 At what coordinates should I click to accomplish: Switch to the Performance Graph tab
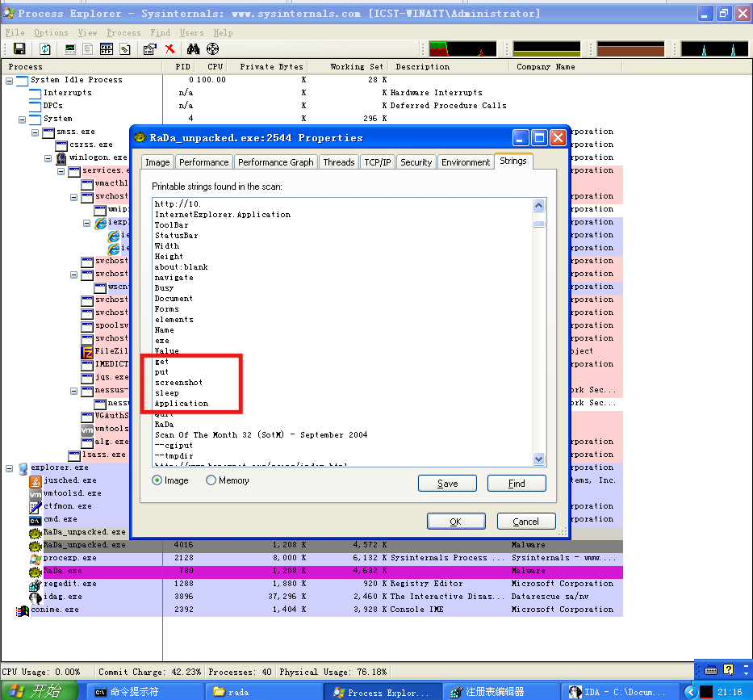pos(276,162)
